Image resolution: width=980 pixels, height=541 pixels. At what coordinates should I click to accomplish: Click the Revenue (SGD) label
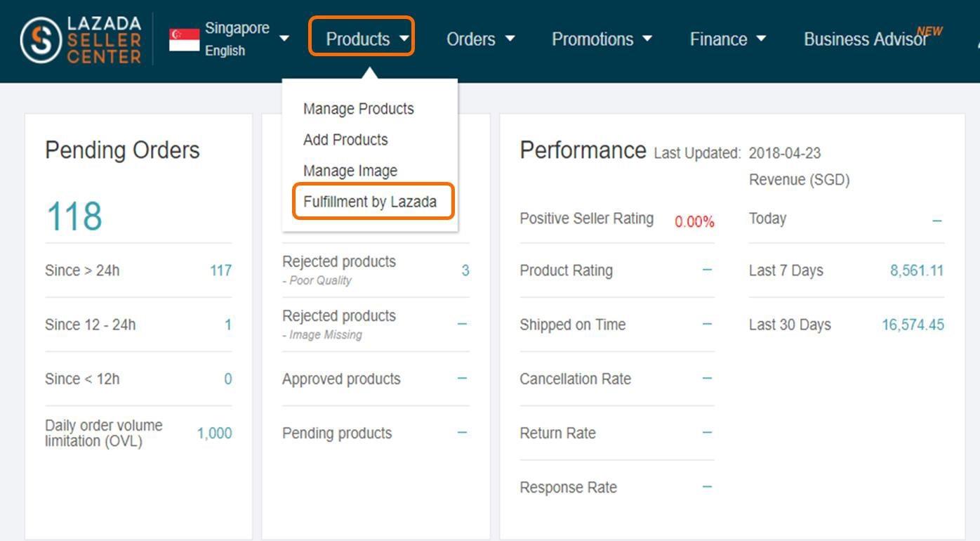799,180
